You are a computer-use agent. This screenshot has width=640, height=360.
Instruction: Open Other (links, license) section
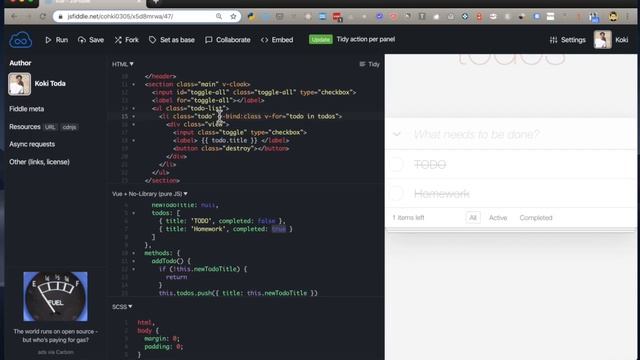[40, 162]
